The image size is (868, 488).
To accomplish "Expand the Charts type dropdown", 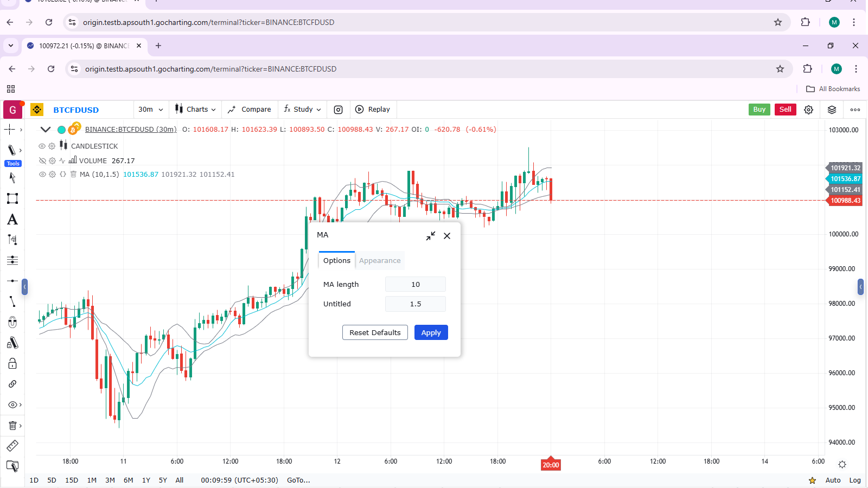I will (x=195, y=110).
